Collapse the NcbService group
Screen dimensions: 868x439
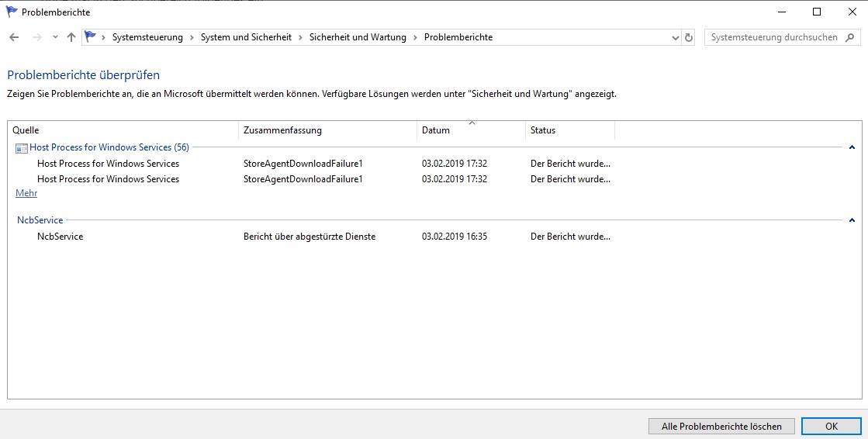852,219
